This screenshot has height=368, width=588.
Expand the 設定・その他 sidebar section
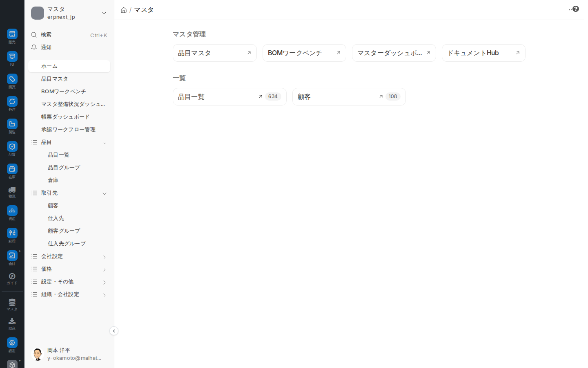105,282
